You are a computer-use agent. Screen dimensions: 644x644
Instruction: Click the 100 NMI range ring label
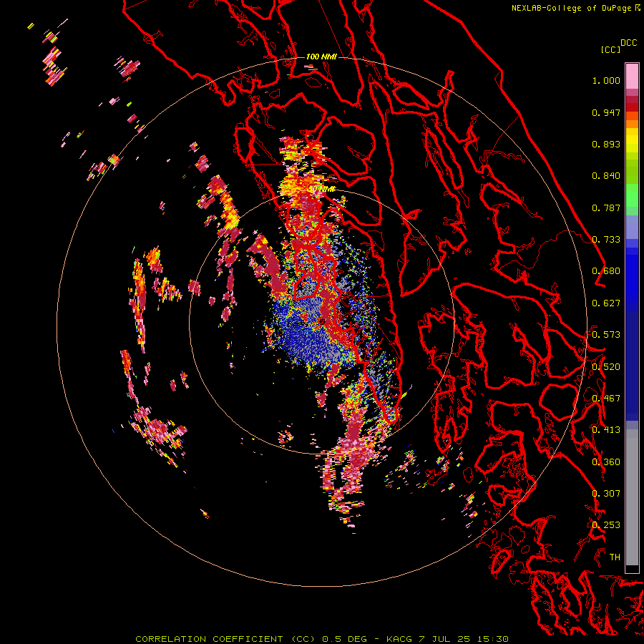[321, 57]
